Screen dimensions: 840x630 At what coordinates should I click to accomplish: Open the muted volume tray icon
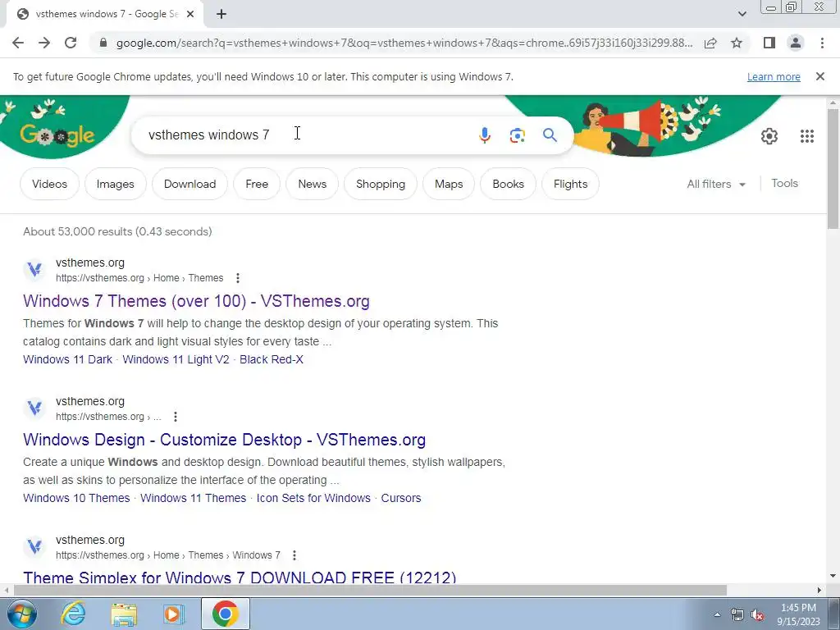point(757,615)
